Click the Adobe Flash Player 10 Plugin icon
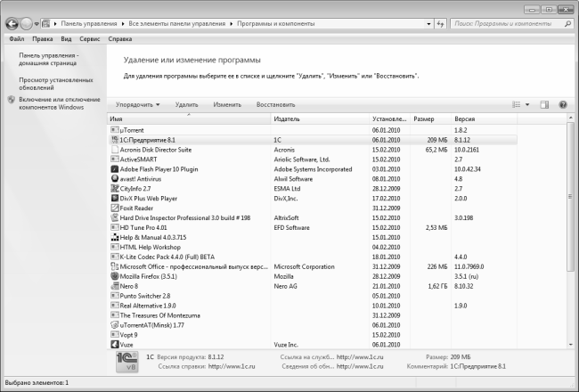 click(x=114, y=168)
